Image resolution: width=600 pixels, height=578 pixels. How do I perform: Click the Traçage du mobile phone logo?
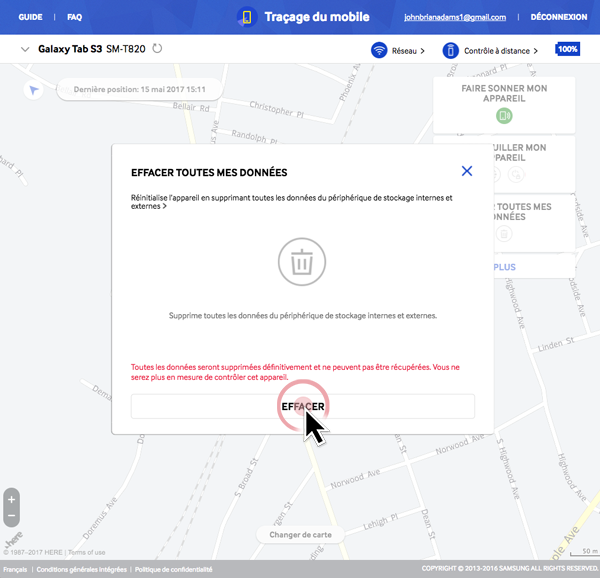coord(247,17)
